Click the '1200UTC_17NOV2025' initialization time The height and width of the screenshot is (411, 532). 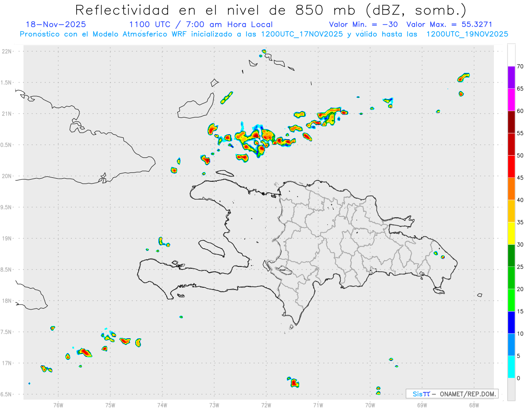(x=301, y=34)
